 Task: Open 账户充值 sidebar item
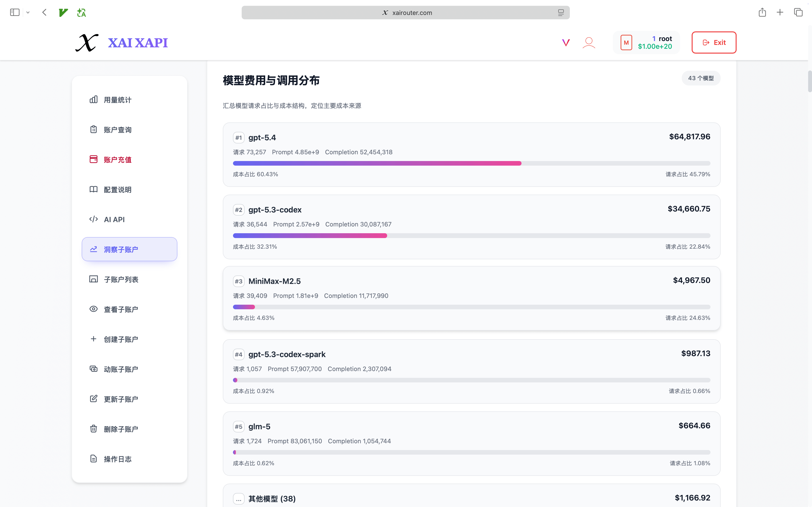coord(117,160)
